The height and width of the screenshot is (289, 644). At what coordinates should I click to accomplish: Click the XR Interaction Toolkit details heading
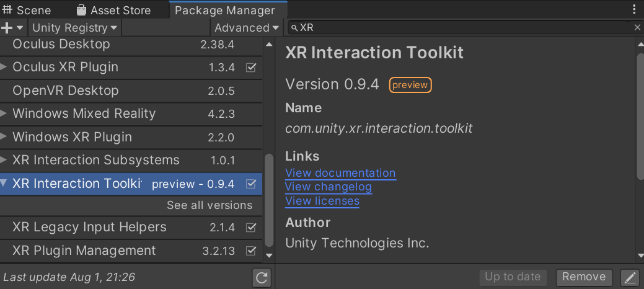pyautogui.click(x=374, y=53)
